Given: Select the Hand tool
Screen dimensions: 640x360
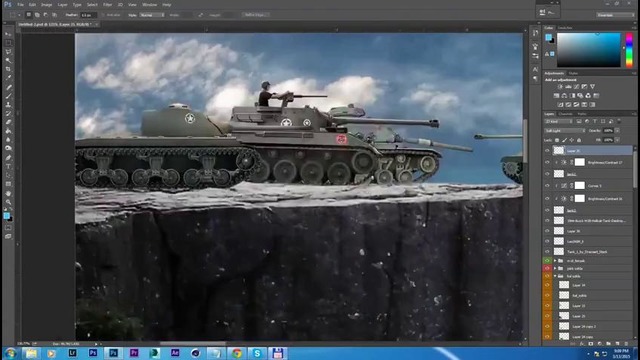Looking at the screenshot, I should point(8,193).
